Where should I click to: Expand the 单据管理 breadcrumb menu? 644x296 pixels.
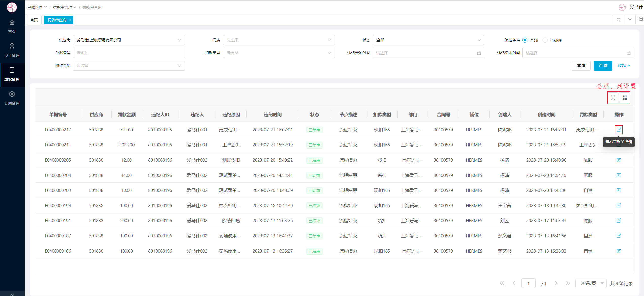[37, 7]
